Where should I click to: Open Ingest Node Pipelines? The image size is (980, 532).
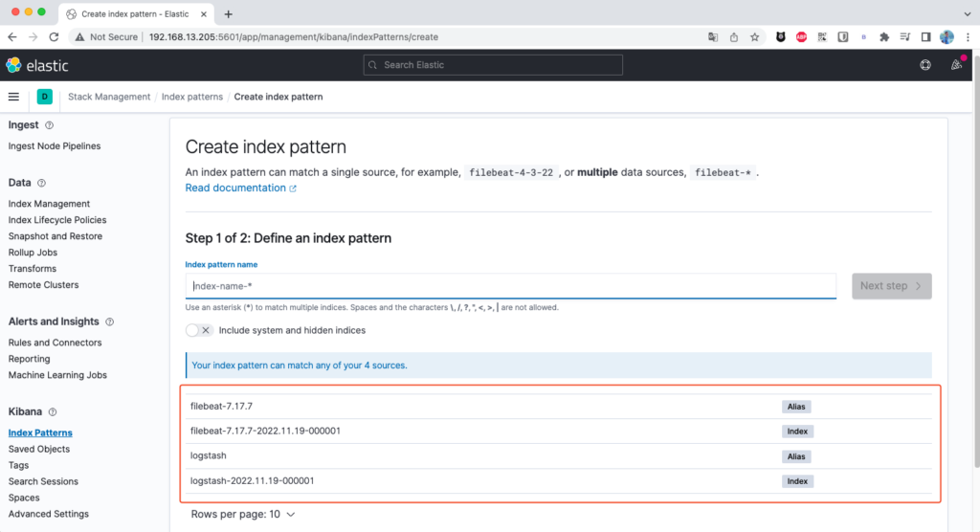pyautogui.click(x=55, y=146)
